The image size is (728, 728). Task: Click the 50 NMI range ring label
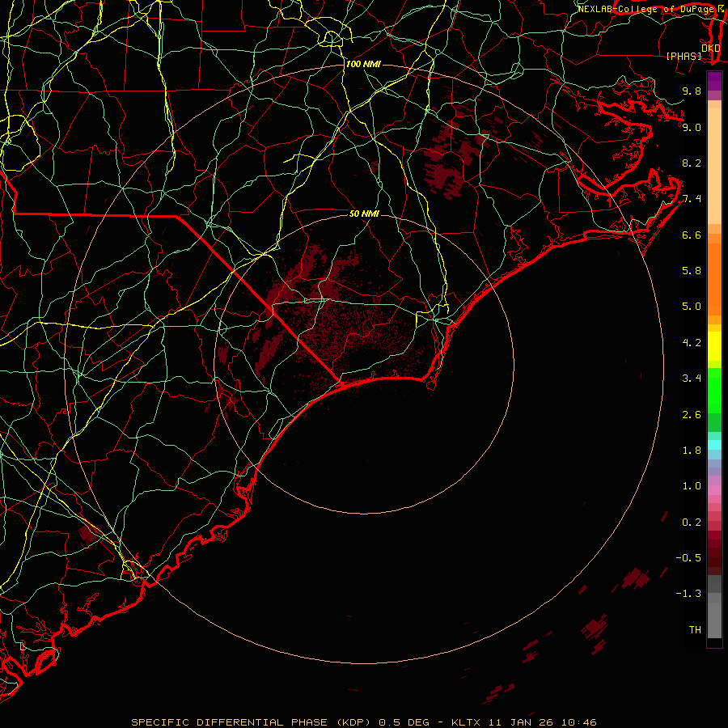click(x=364, y=214)
